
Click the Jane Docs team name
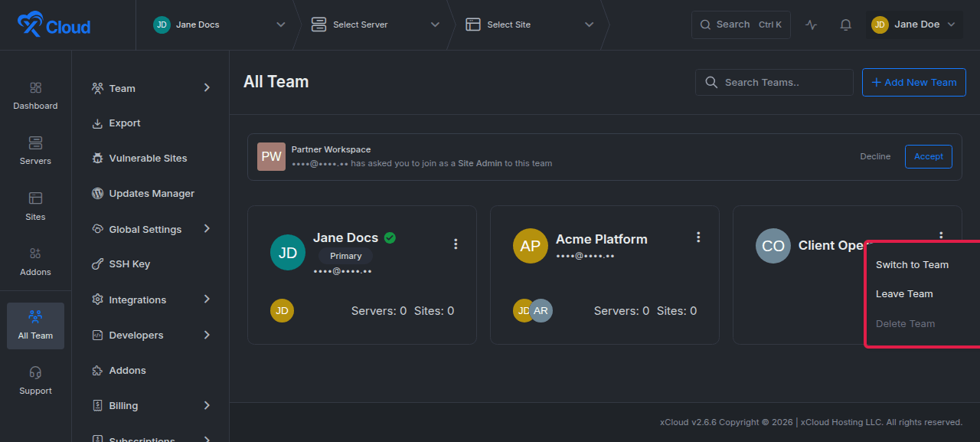tap(346, 237)
